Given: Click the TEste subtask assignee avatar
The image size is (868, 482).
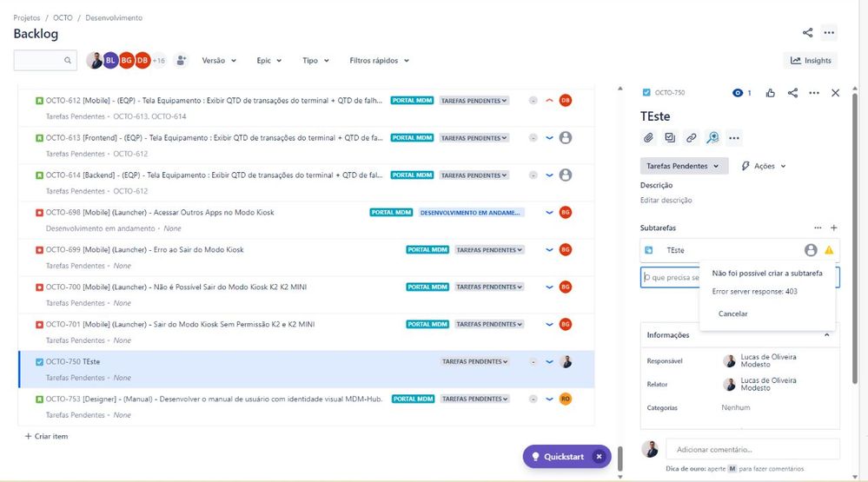Looking at the screenshot, I should click(x=811, y=250).
